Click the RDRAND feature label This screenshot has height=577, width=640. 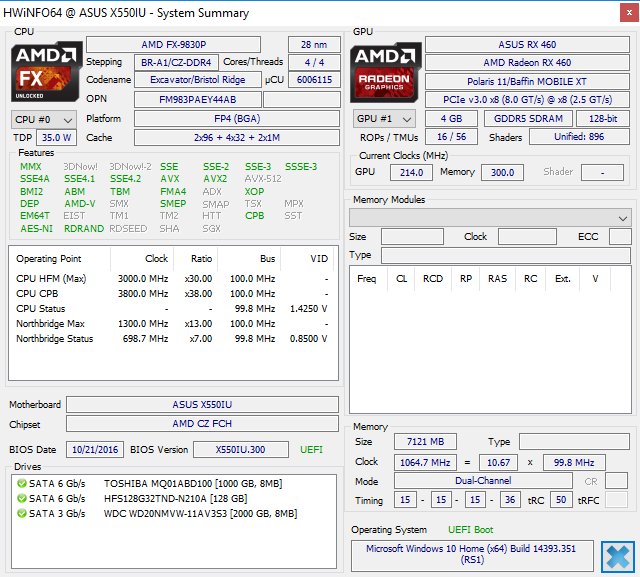coord(84,229)
